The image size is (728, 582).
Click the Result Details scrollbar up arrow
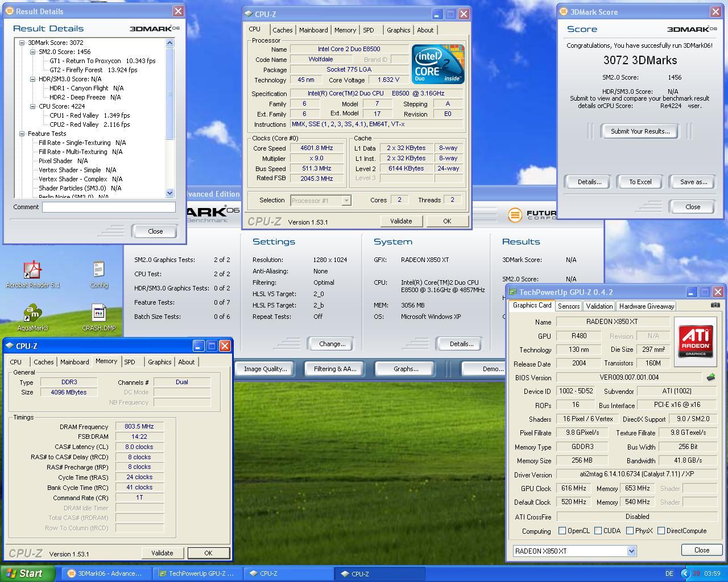(x=169, y=43)
